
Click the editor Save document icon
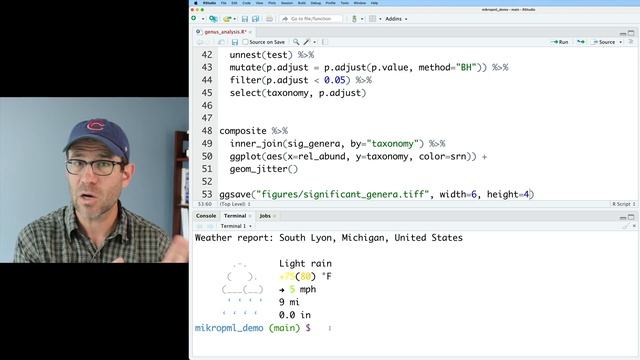coord(235,42)
